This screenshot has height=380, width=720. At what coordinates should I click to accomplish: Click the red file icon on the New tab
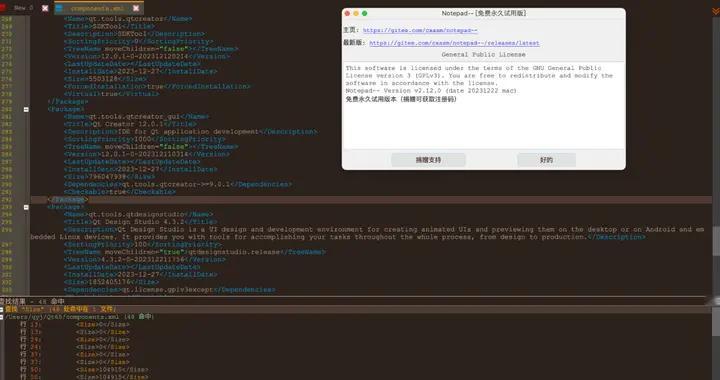2,8
